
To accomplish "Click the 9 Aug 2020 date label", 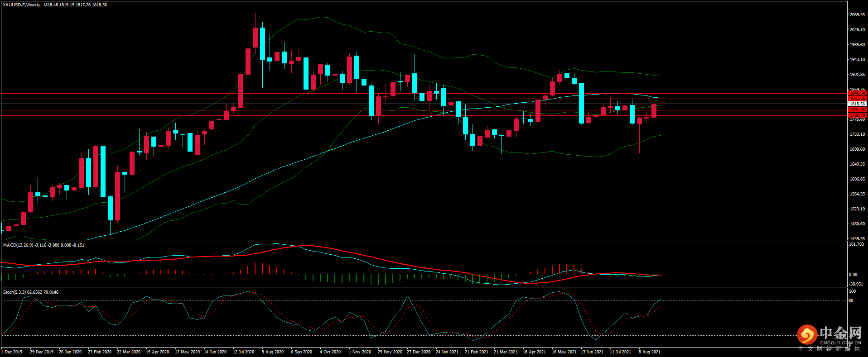I will pos(273,352).
